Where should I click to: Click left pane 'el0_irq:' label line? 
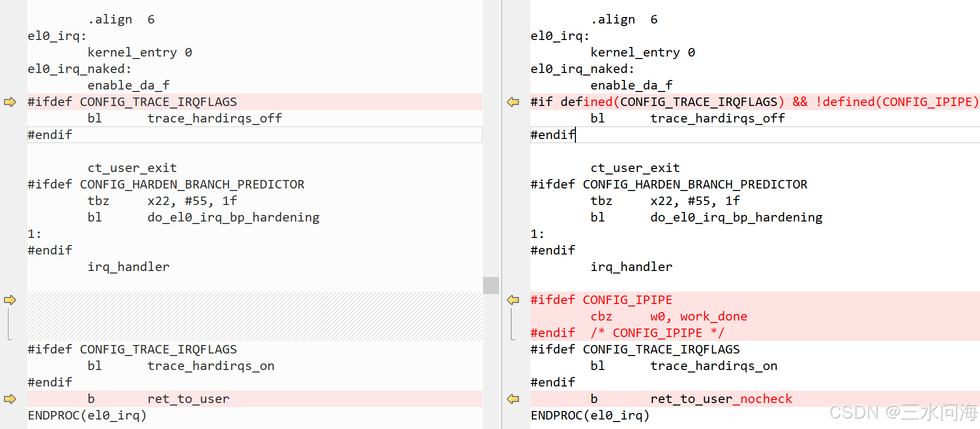[57, 36]
